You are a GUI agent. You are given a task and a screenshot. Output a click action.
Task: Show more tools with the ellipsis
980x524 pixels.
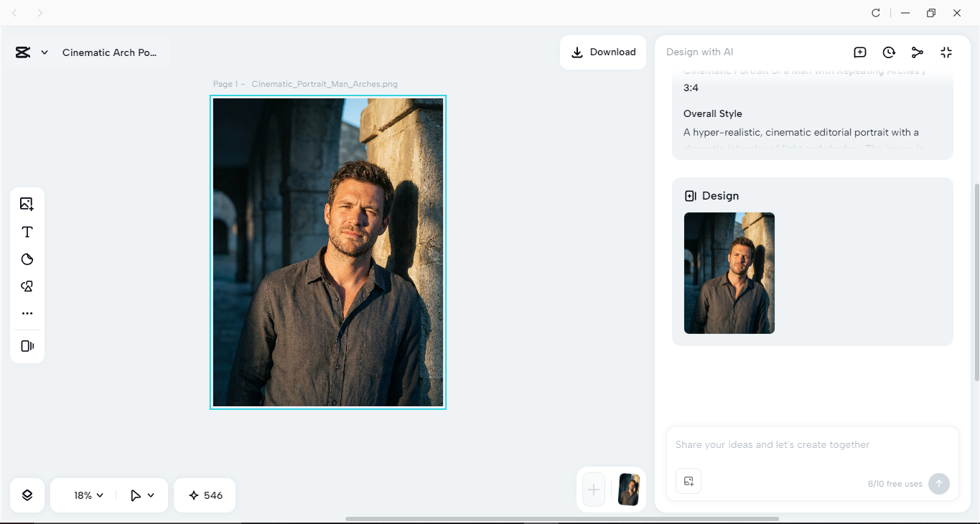coord(27,314)
